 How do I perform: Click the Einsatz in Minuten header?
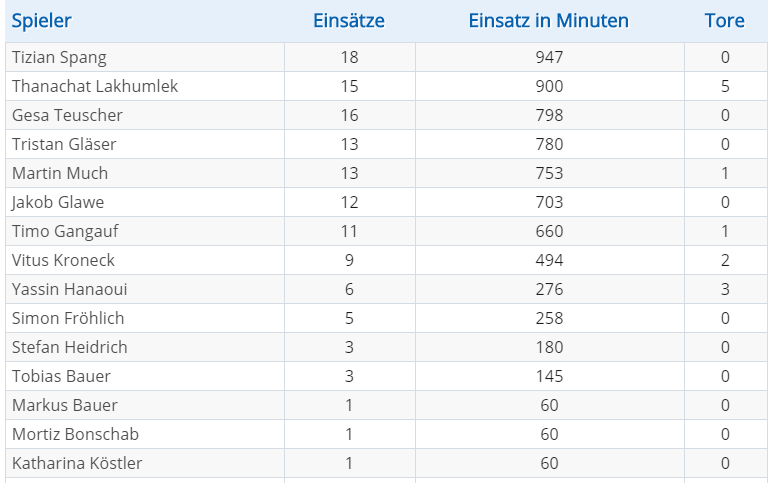tap(549, 21)
